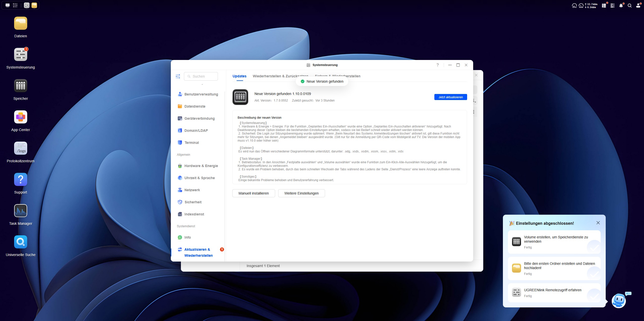The image size is (644, 321).
Task: Click the notification bell in the top bar
Action: 621,6
